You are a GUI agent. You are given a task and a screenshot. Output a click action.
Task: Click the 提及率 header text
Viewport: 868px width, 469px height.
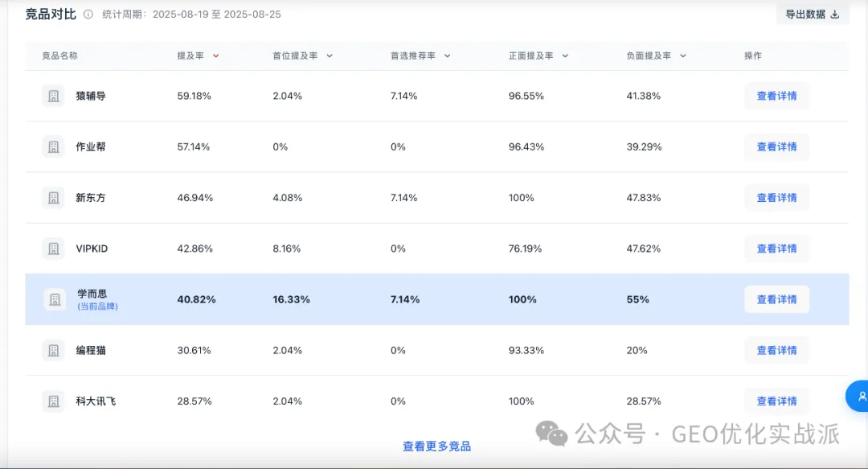pyautogui.click(x=190, y=56)
